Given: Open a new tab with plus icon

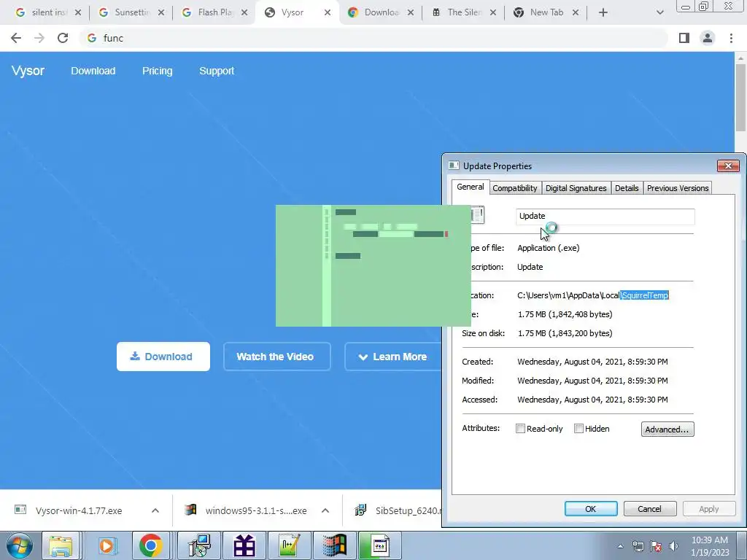Looking at the screenshot, I should pos(603,12).
